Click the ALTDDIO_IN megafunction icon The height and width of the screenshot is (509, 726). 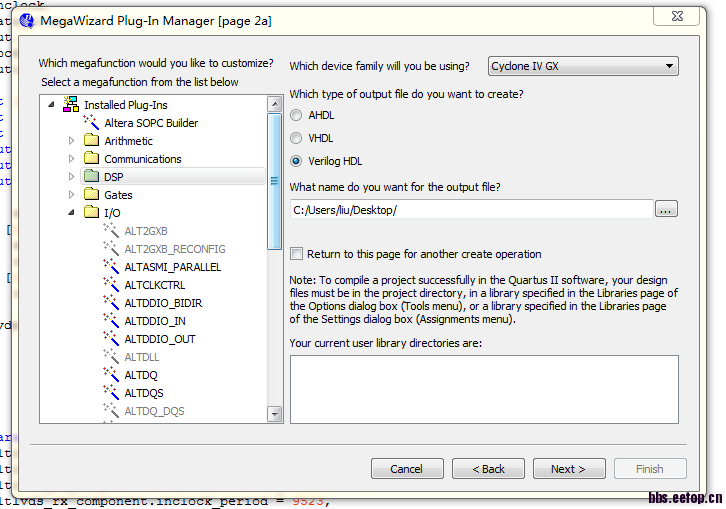coord(112,321)
